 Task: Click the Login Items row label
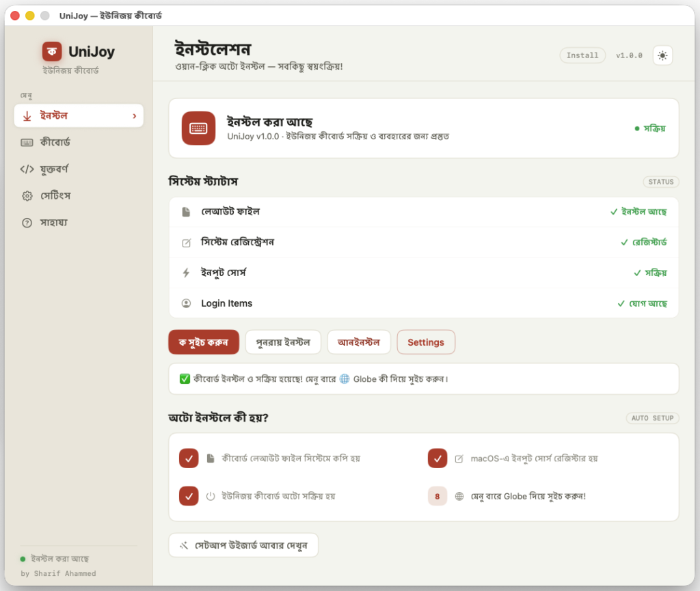[227, 304]
